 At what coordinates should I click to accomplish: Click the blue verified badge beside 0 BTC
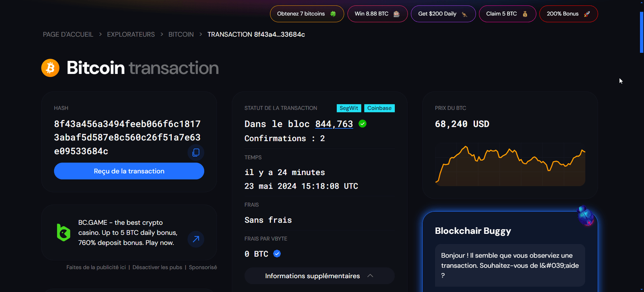(277, 253)
